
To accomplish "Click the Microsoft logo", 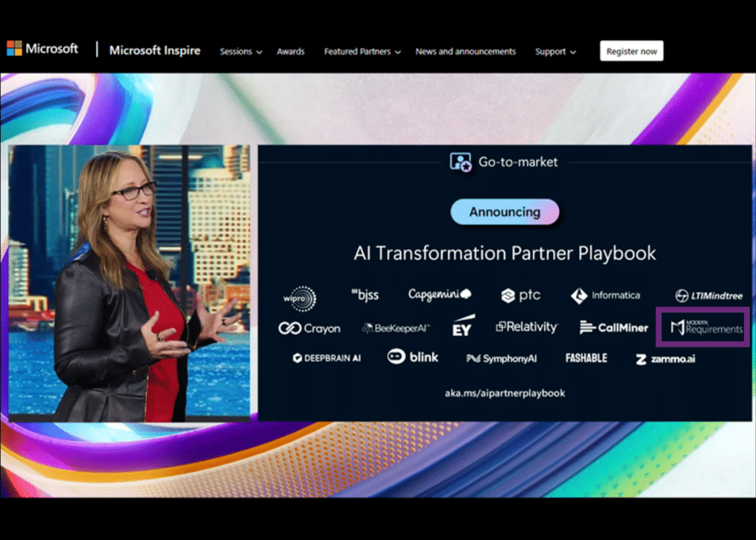I will [42, 49].
